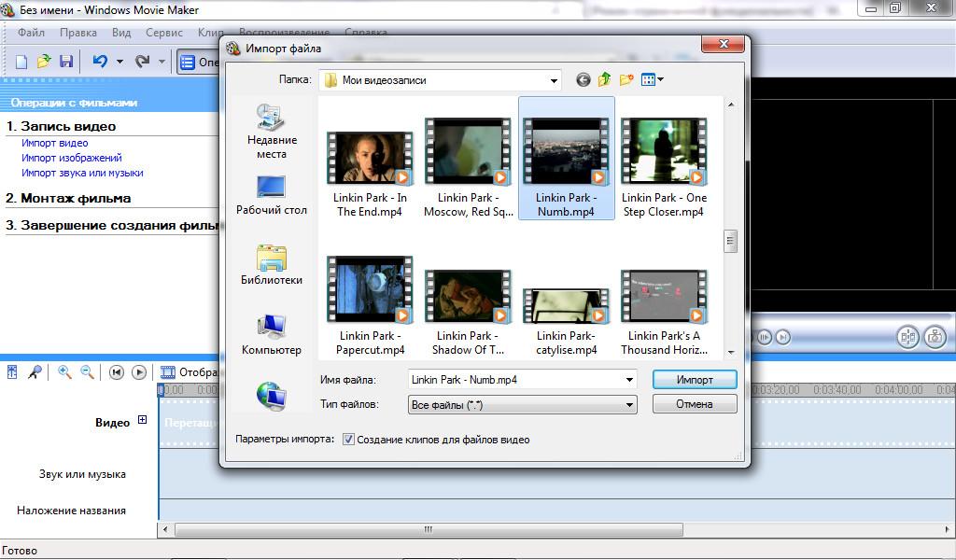Redo the action with the gray arrow icon

pyautogui.click(x=142, y=61)
